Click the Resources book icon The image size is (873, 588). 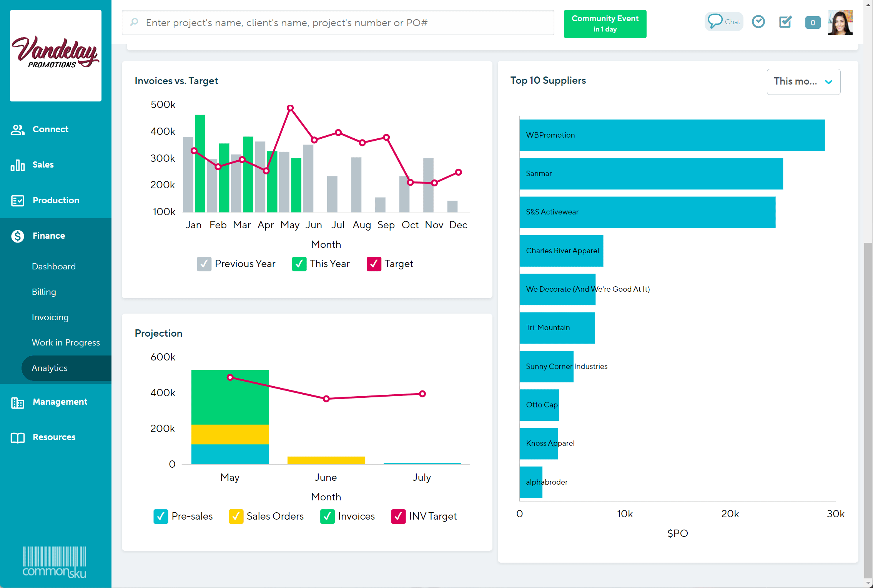[18, 437]
